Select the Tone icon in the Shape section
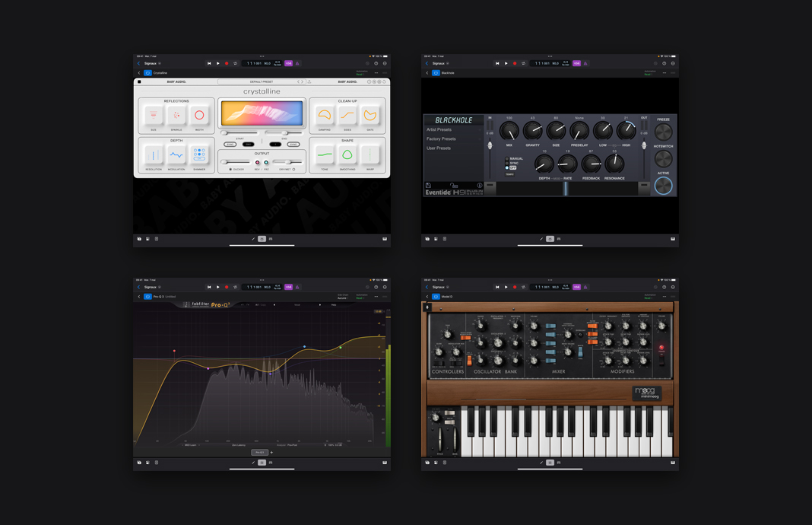The height and width of the screenshot is (525, 812). (x=323, y=154)
